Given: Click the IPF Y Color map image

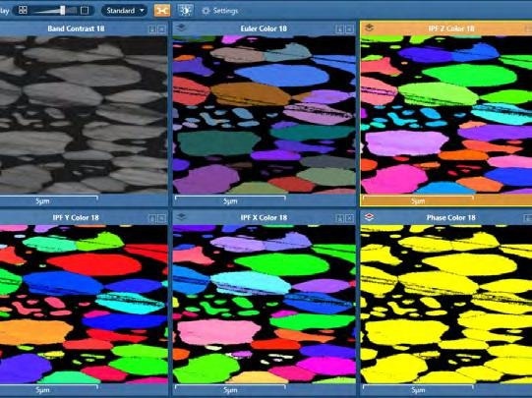Looking at the screenshot, I should 84,304.
